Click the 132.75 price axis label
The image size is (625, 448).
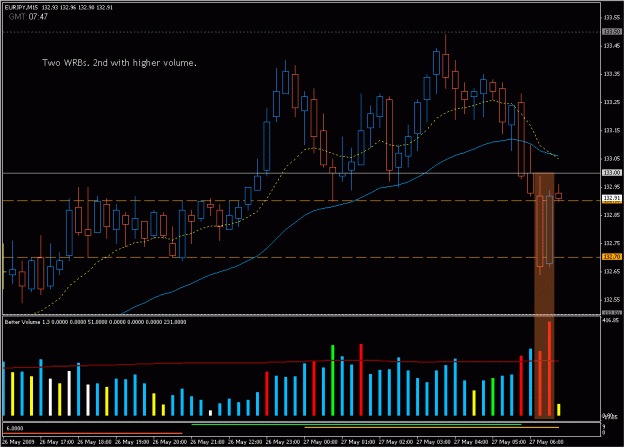[x=611, y=243]
